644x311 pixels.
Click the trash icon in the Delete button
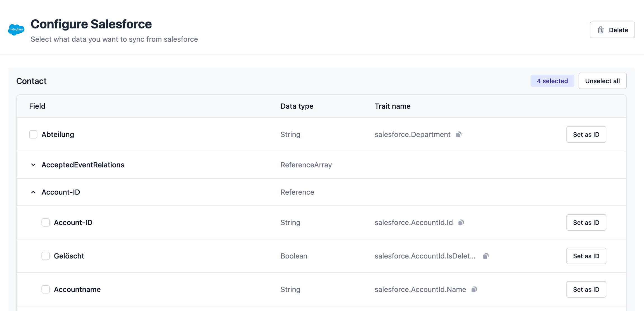[601, 30]
